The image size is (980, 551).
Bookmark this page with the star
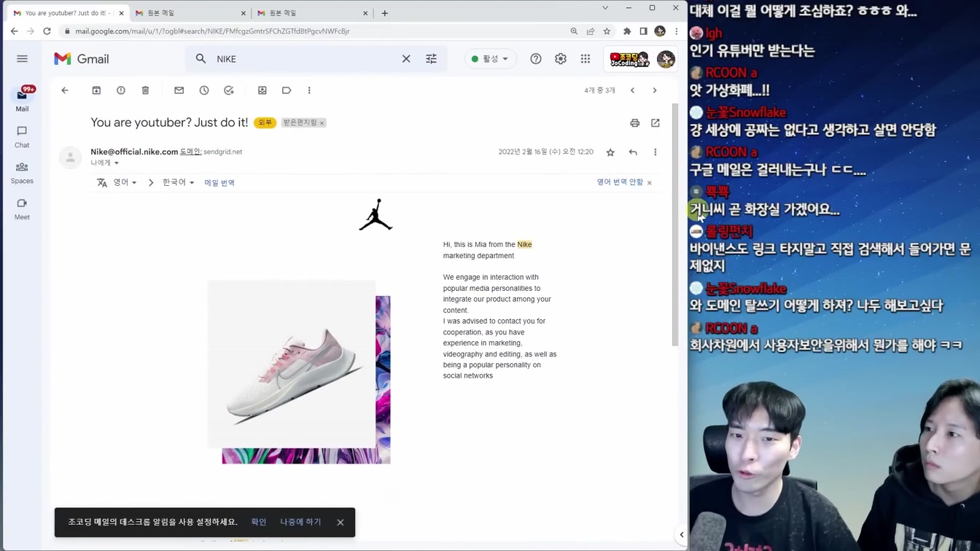[607, 31]
